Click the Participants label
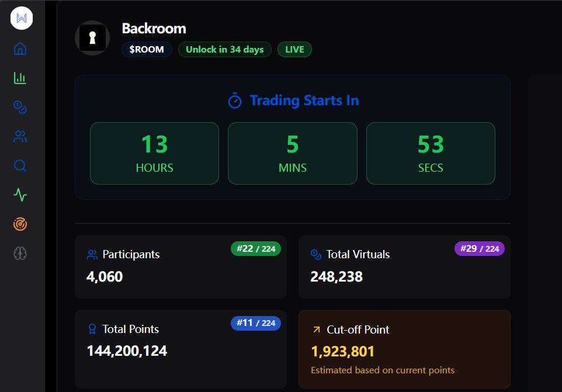This screenshot has height=392, width=562. tap(131, 254)
